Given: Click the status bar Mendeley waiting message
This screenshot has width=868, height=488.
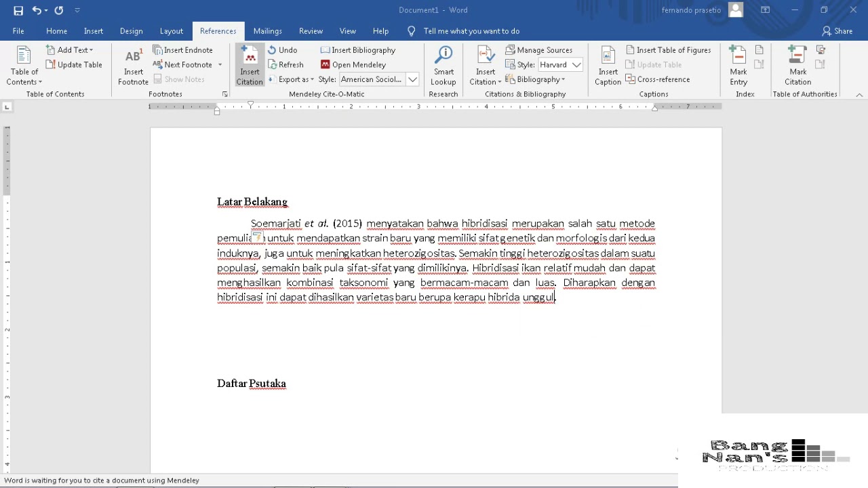Looking at the screenshot, I should (x=102, y=481).
